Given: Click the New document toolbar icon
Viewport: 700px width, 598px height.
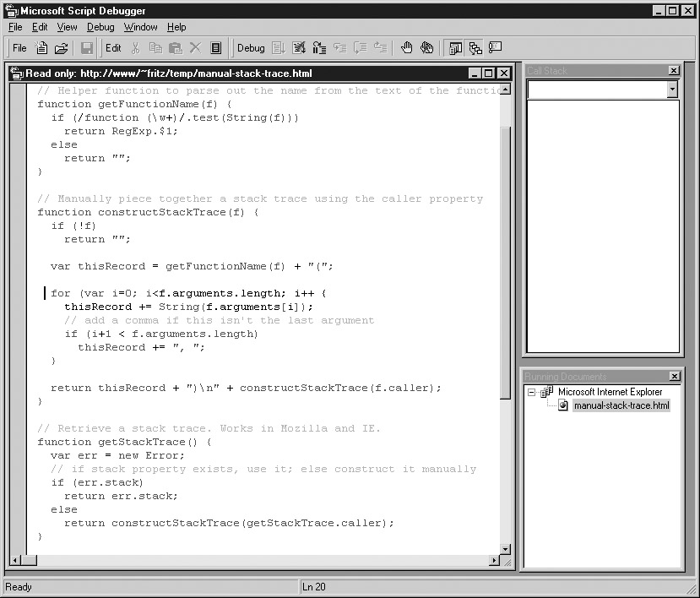Looking at the screenshot, I should [x=41, y=48].
